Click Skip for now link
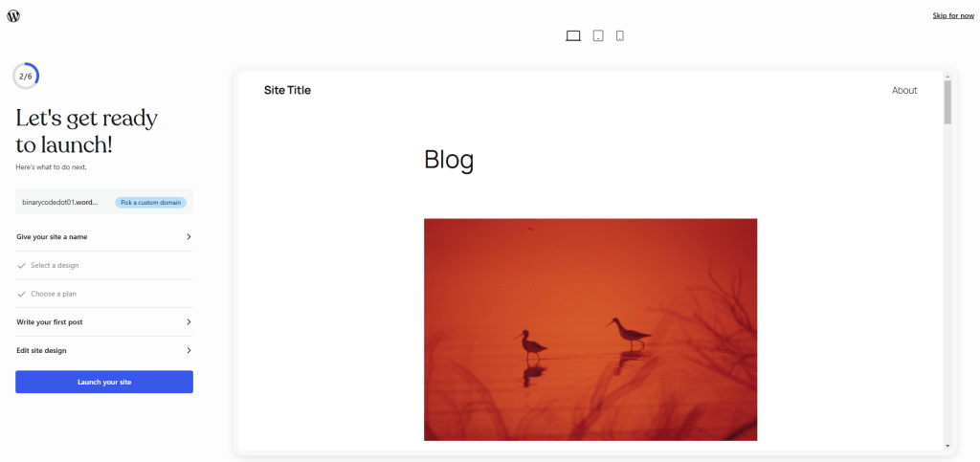This screenshot has height=462, width=980. (x=953, y=15)
